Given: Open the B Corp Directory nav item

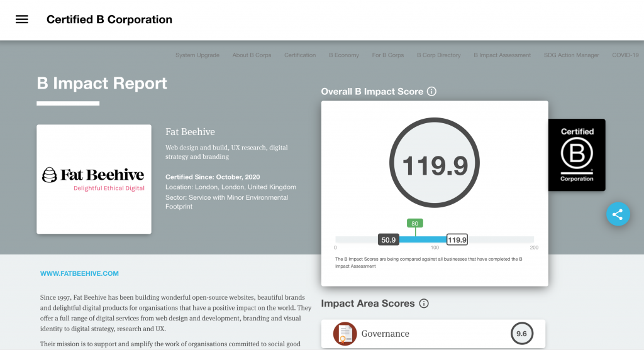Looking at the screenshot, I should (x=438, y=55).
